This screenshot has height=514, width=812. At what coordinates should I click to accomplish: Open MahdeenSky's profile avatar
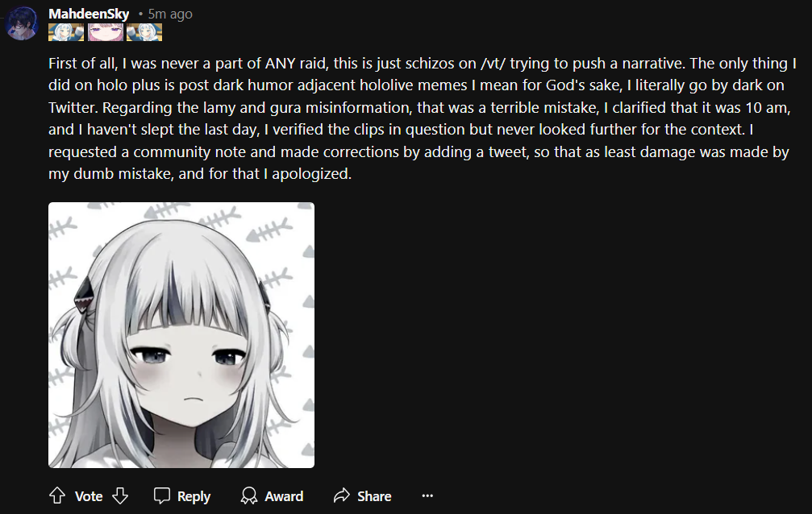pyautogui.click(x=22, y=23)
